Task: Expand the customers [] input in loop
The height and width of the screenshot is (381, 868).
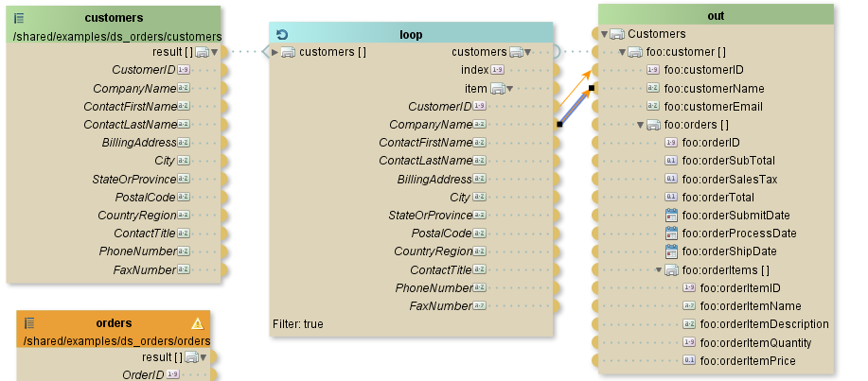Action: point(275,53)
